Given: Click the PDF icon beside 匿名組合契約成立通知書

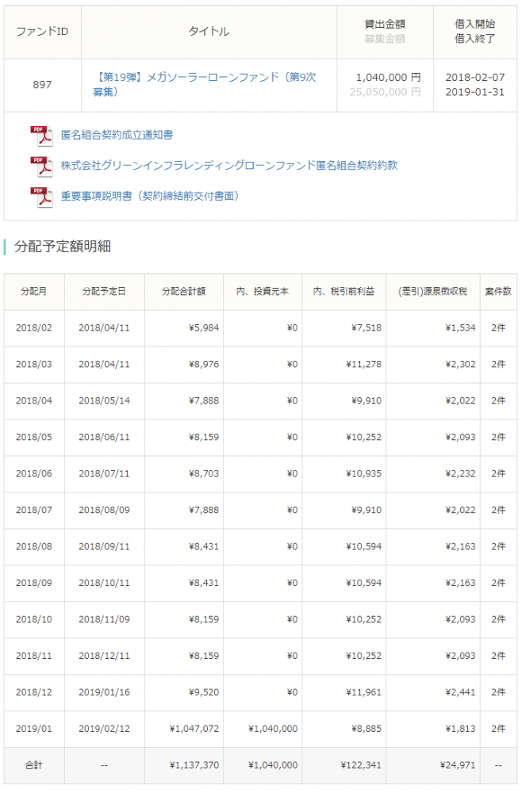Looking at the screenshot, I should tap(41, 136).
